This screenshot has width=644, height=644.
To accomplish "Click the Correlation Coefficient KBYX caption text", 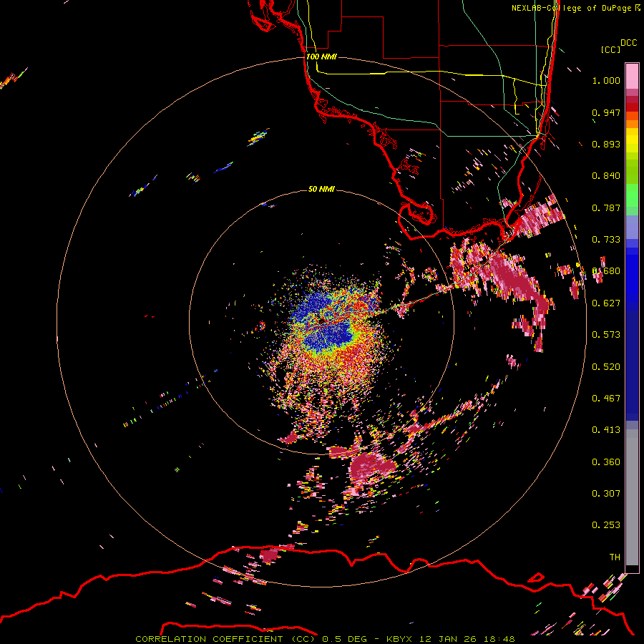I will coord(325,639).
